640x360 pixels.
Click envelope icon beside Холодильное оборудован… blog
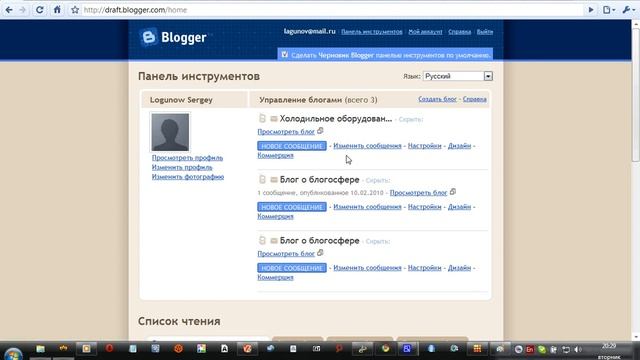coord(274,119)
